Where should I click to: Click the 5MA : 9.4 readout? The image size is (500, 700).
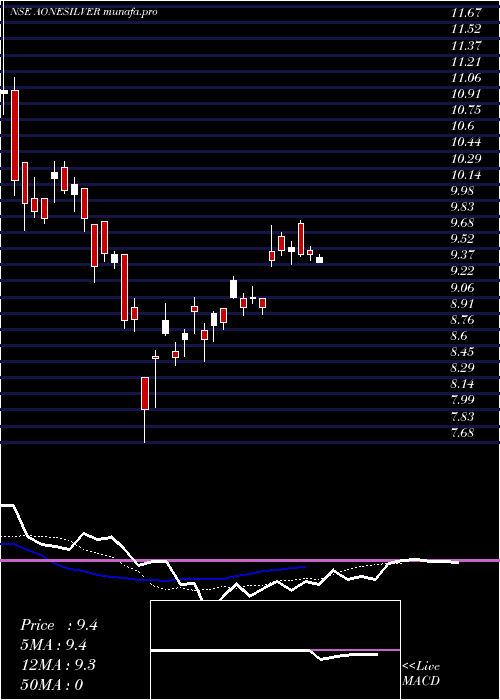(54, 645)
